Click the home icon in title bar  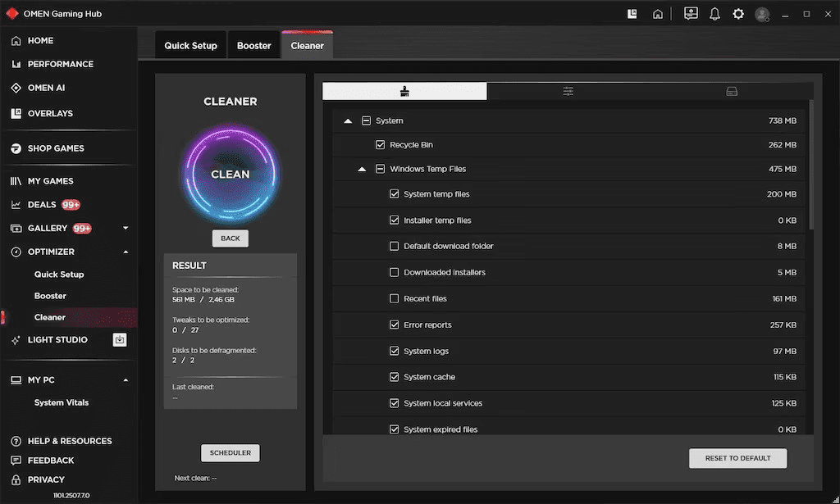click(657, 14)
